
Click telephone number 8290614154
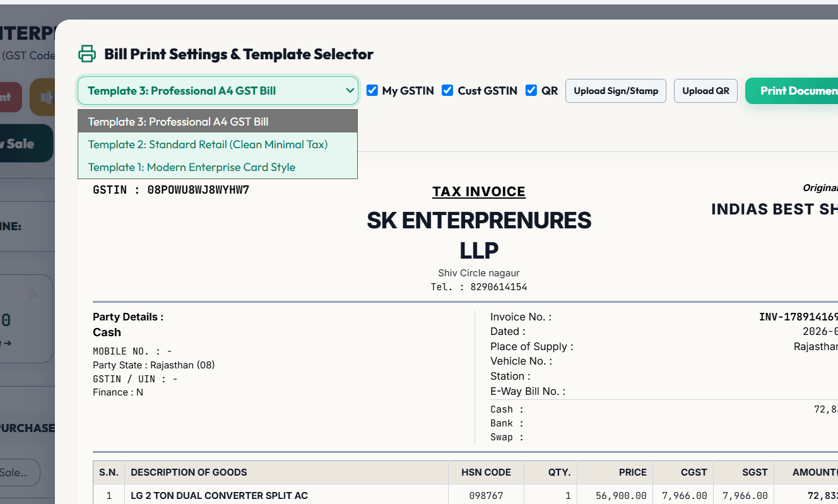[x=499, y=287]
